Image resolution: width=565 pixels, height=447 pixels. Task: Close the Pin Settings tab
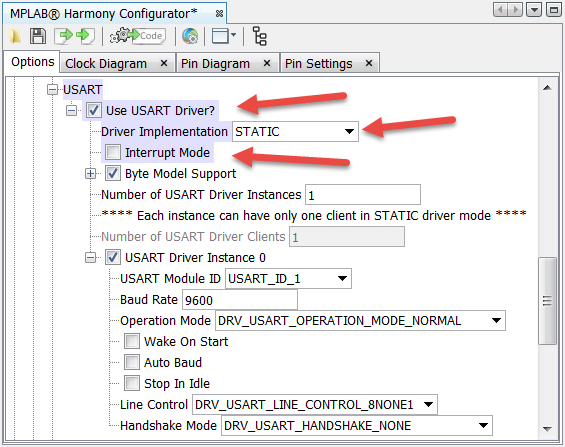click(x=369, y=63)
